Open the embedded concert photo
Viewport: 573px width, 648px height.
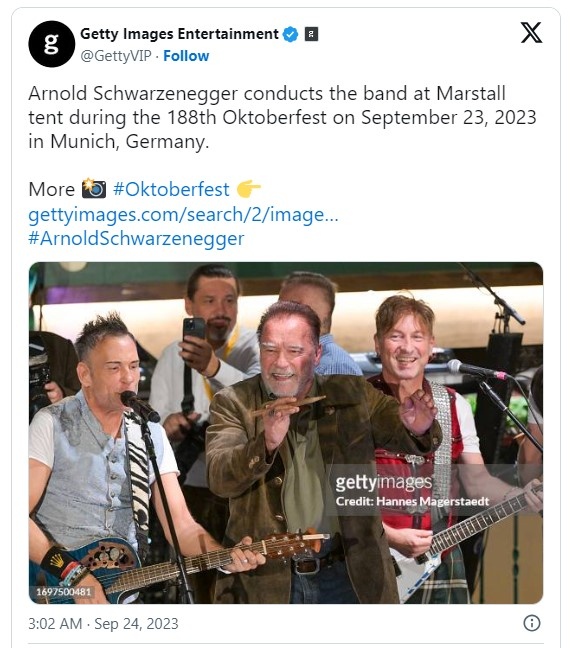click(x=286, y=433)
